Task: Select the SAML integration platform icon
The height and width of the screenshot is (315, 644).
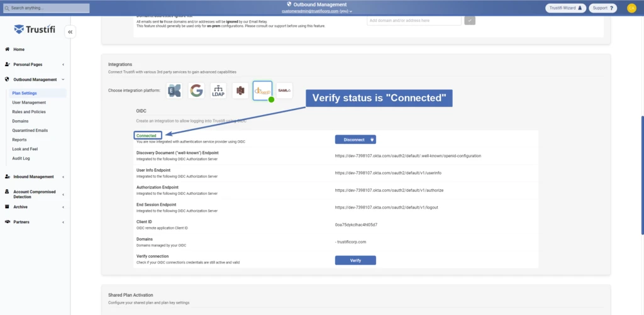Action: click(284, 91)
